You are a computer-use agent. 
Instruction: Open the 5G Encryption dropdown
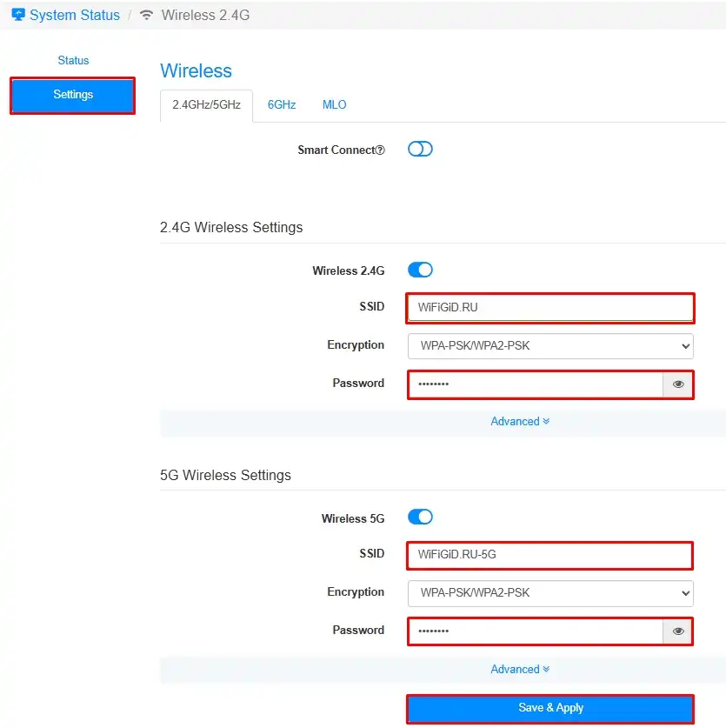pyautogui.click(x=549, y=592)
